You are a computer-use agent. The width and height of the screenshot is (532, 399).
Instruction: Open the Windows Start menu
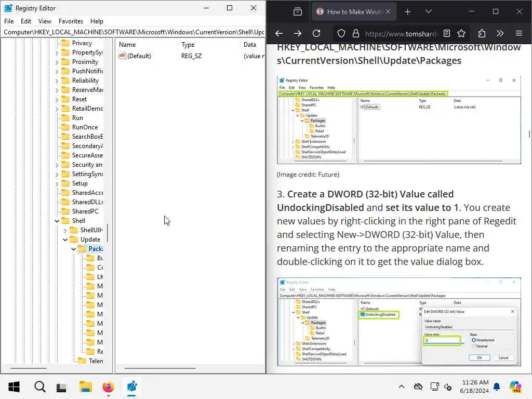point(14,387)
